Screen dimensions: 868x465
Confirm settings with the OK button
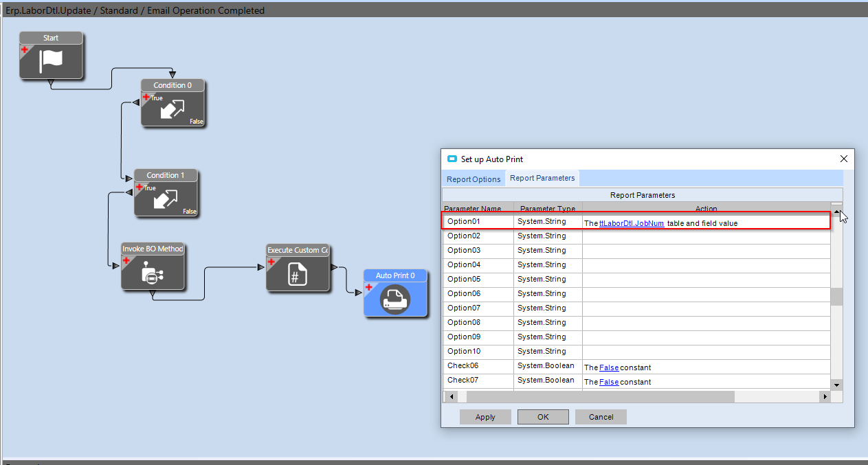[x=542, y=417]
